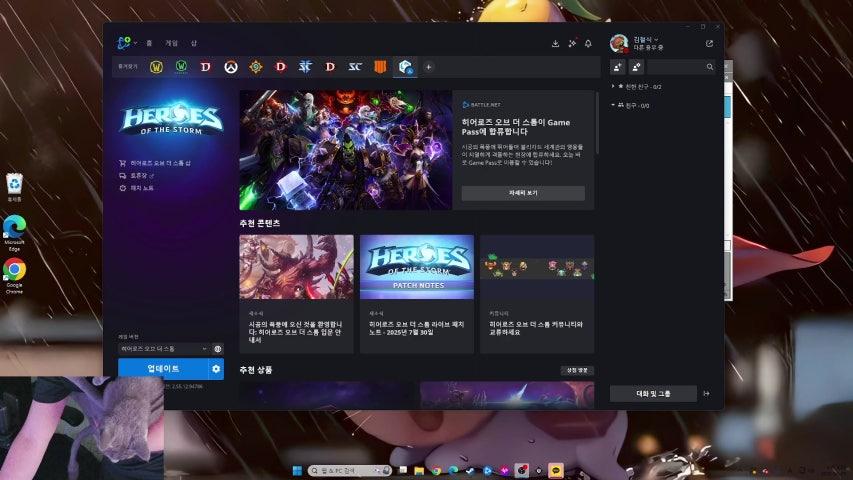Open Google Chrome desktop shortcut
The image size is (853, 480).
tap(14, 276)
